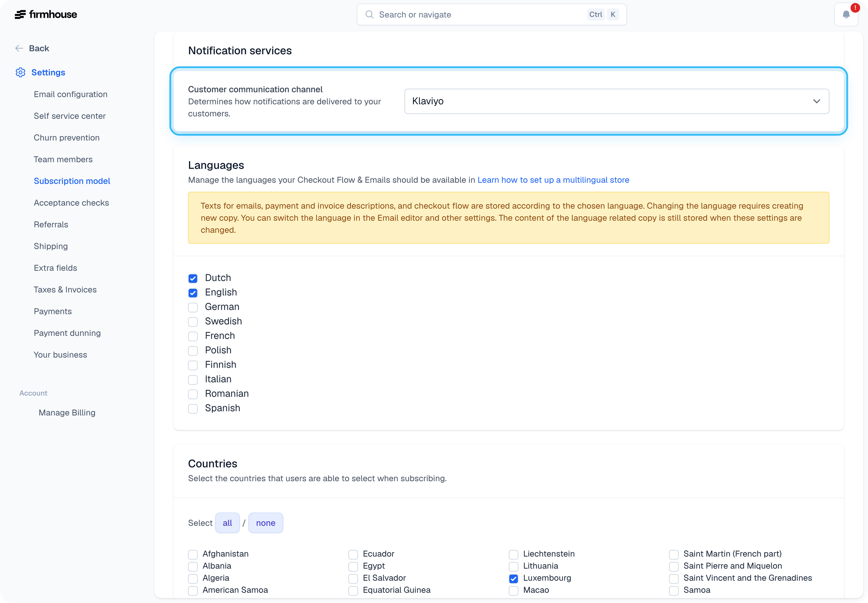The height and width of the screenshot is (603, 868).
Task: Click the Settings gear icon
Action: [20, 72]
